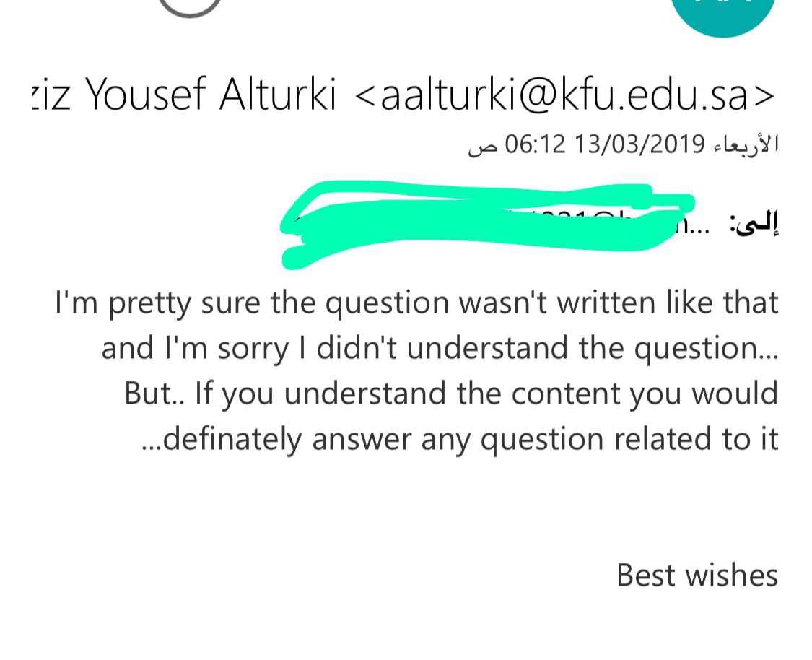Image resolution: width=812 pixels, height=660 pixels.
Task: Select the misspelled word "definately"
Action: tap(231, 439)
